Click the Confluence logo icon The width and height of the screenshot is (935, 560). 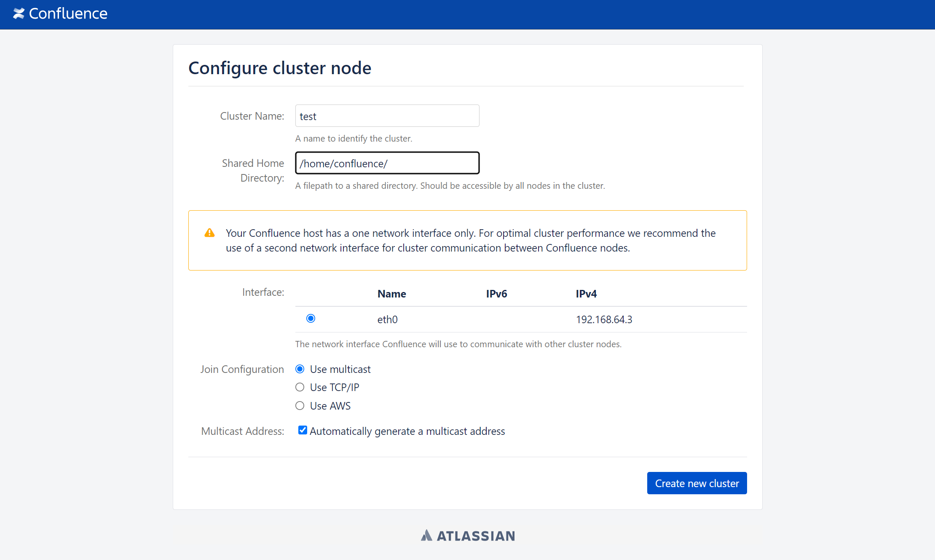click(19, 13)
